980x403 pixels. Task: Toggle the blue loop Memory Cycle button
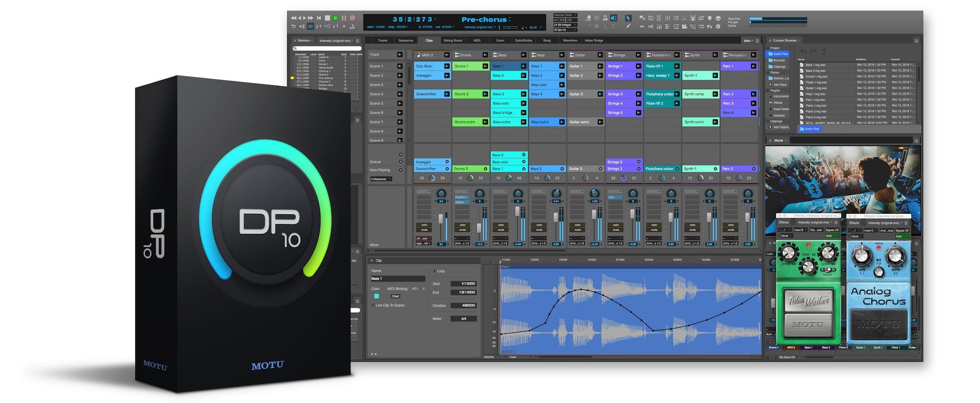coord(311,26)
